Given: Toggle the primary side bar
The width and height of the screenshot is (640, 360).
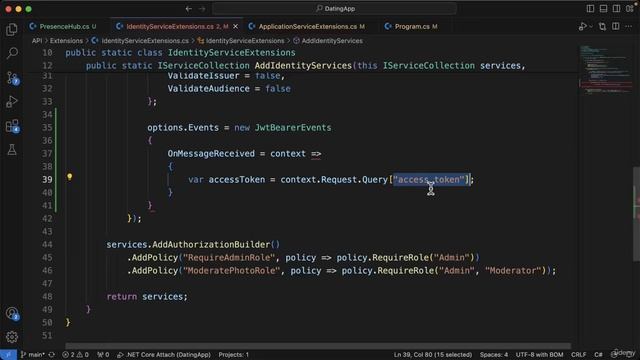Looking at the screenshot, I should point(590,9).
